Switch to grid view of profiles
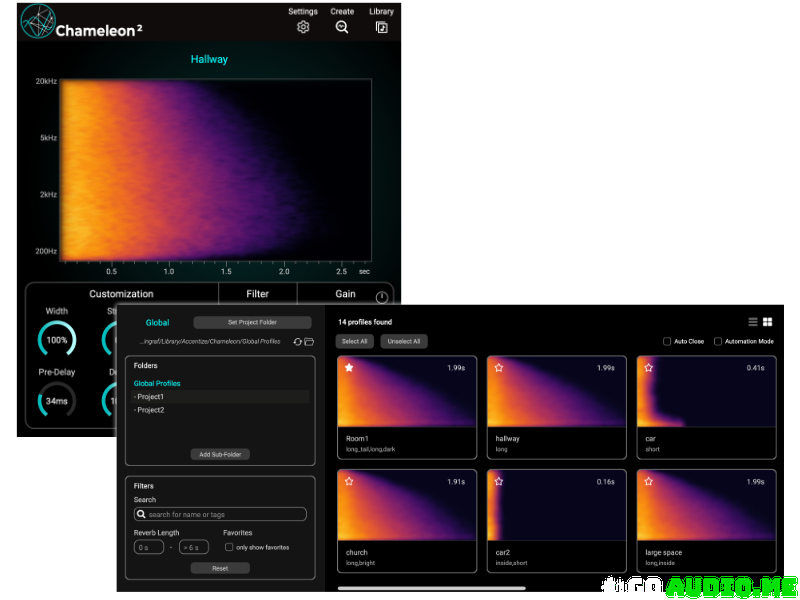This screenshot has width=800, height=600. 767,322
